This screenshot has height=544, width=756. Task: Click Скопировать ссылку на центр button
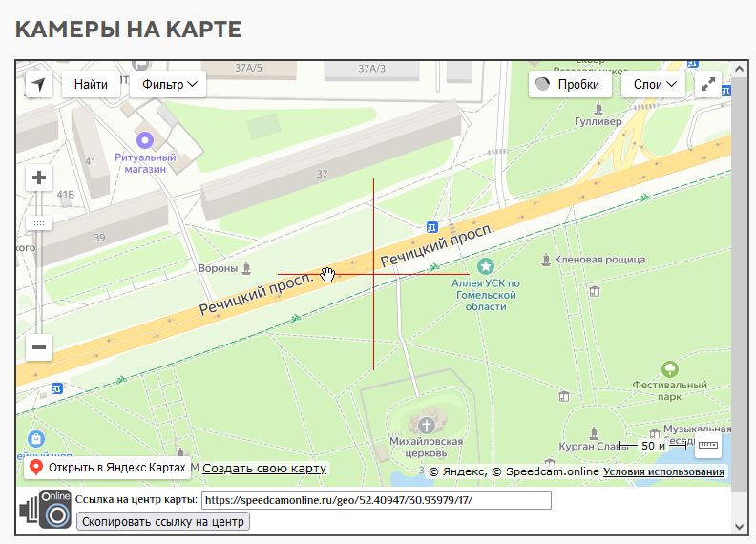click(163, 521)
